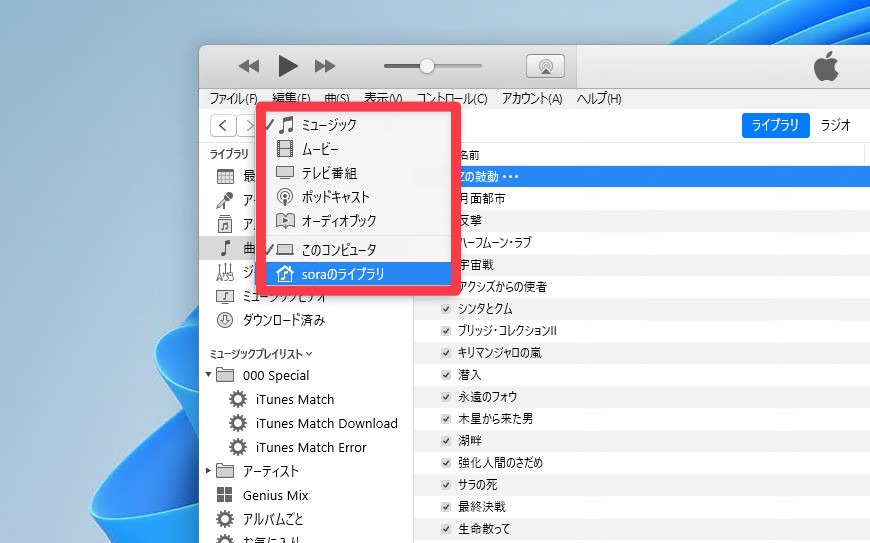
Task: Uncheck the サラの死 checkbox
Action: pos(446,485)
